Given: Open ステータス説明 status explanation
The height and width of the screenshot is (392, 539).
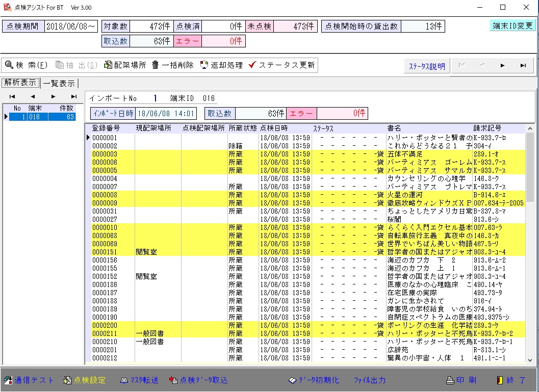Looking at the screenshot, I should point(427,66).
